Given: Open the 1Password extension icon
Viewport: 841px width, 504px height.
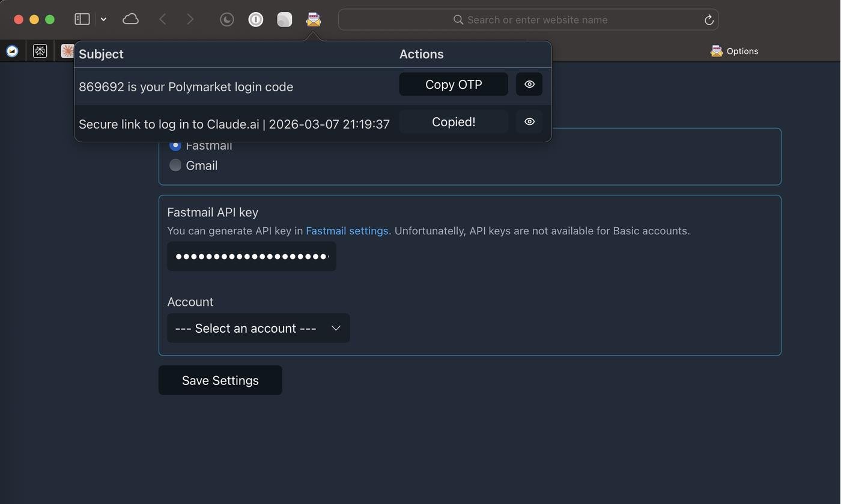Looking at the screenshot, I should click(255, 20).
